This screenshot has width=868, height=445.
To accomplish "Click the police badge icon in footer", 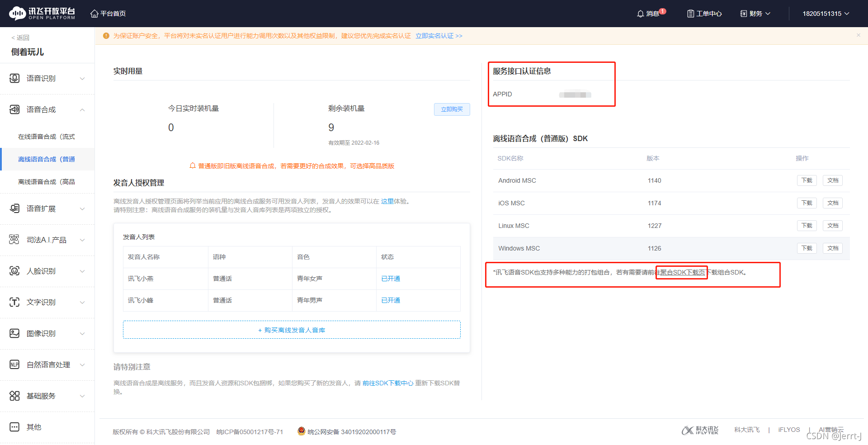I will 302,431.
